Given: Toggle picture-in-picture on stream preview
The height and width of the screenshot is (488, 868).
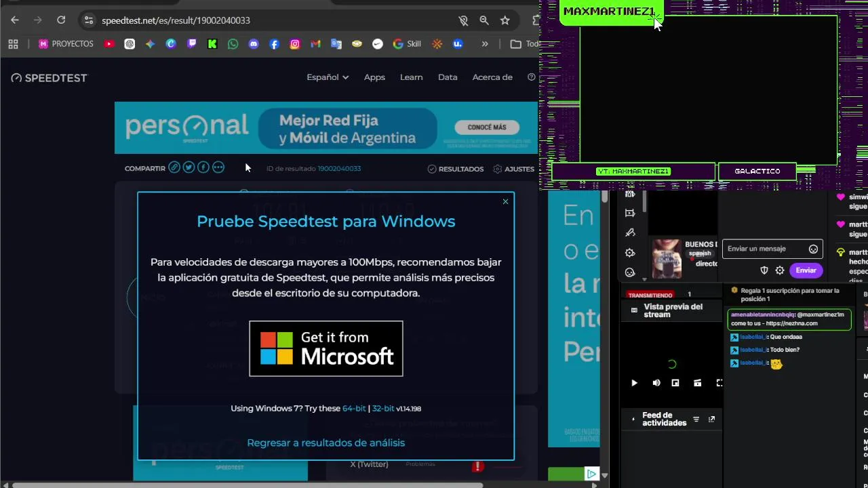Looking at the screenshot, I should tap(675, 383).
